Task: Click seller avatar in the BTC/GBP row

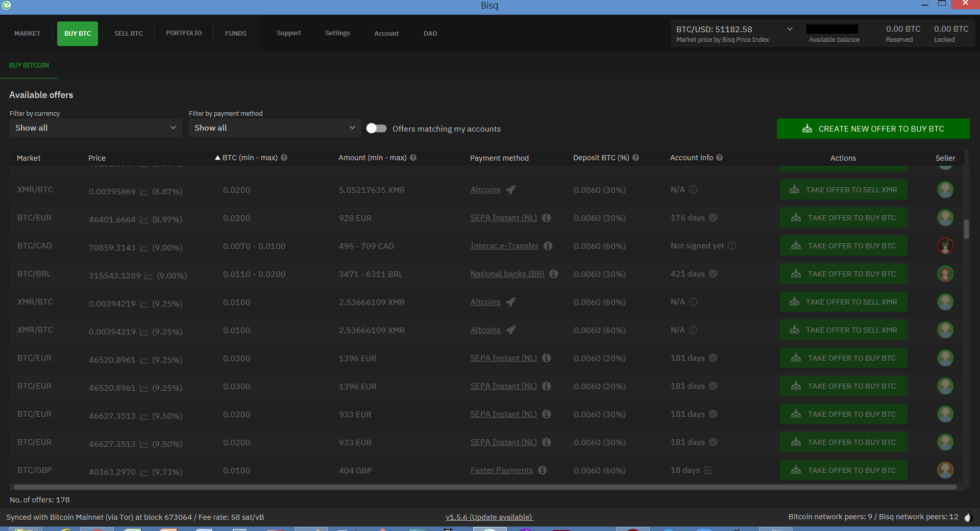Action: 945,470
